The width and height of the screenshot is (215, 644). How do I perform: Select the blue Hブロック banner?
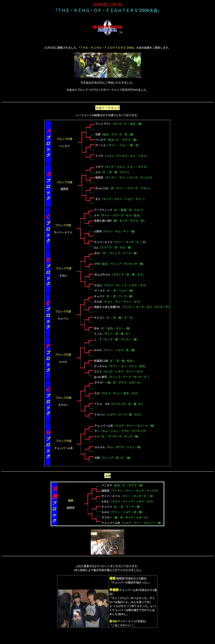(x=48, y=444)
